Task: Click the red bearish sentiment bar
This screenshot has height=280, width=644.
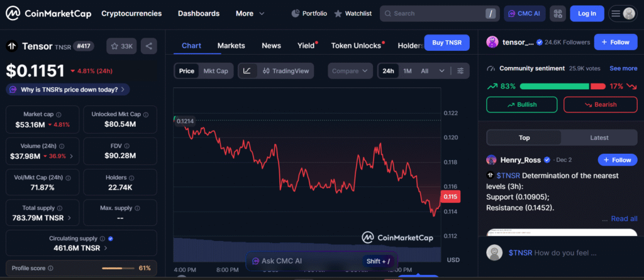Action: coord(598,86)
